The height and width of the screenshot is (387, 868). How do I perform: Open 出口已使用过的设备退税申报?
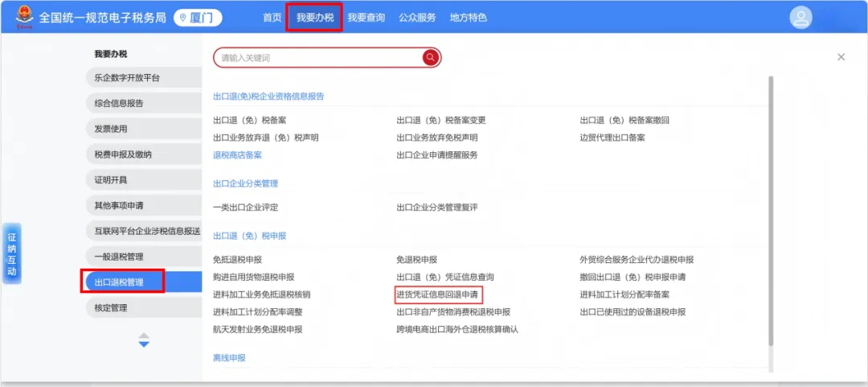tap(633, 311)
